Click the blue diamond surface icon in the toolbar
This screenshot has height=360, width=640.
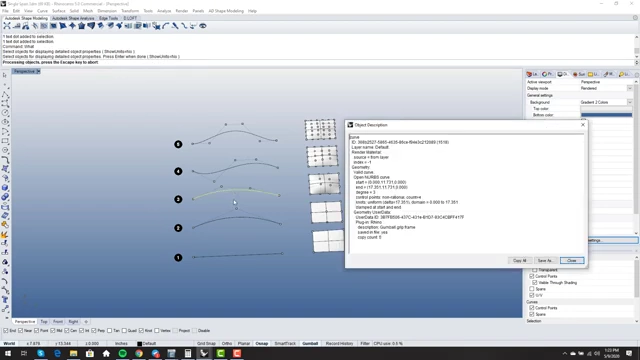(72, 26)
